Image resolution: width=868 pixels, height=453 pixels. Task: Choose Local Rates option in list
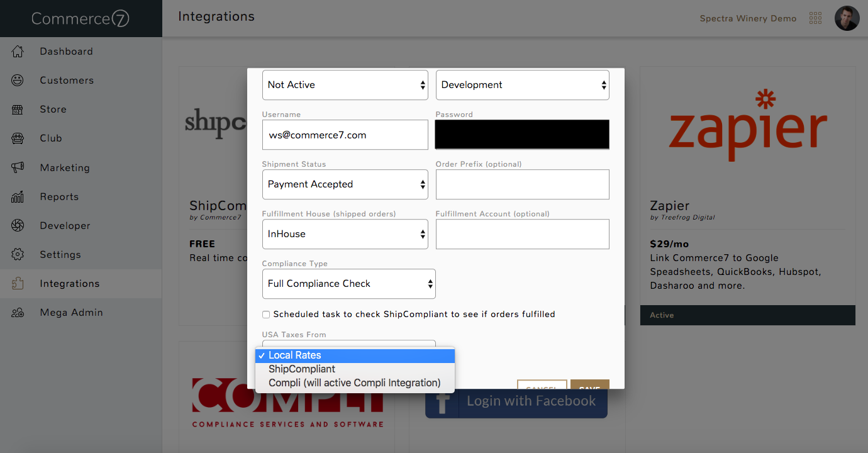pos(355,355)
